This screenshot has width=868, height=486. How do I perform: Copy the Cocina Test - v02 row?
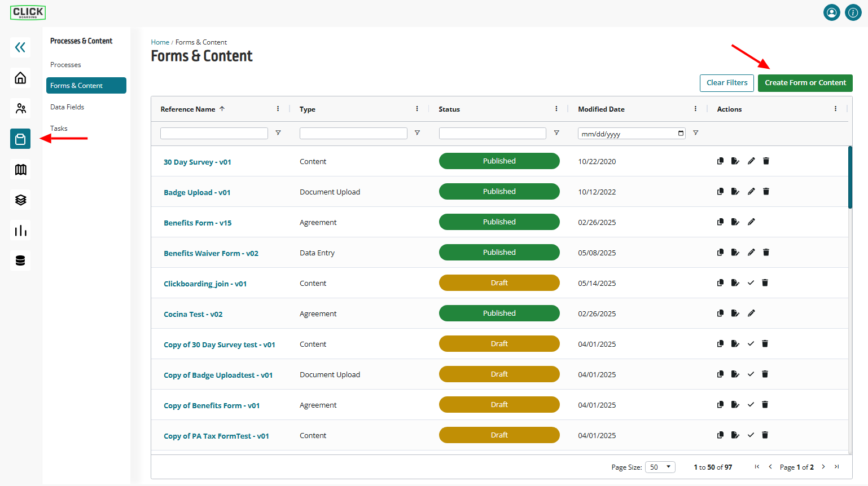(x=720, y=313)
